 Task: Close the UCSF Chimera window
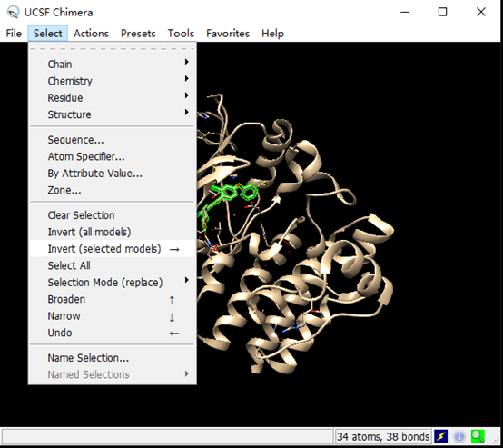[x=481, y=12]
